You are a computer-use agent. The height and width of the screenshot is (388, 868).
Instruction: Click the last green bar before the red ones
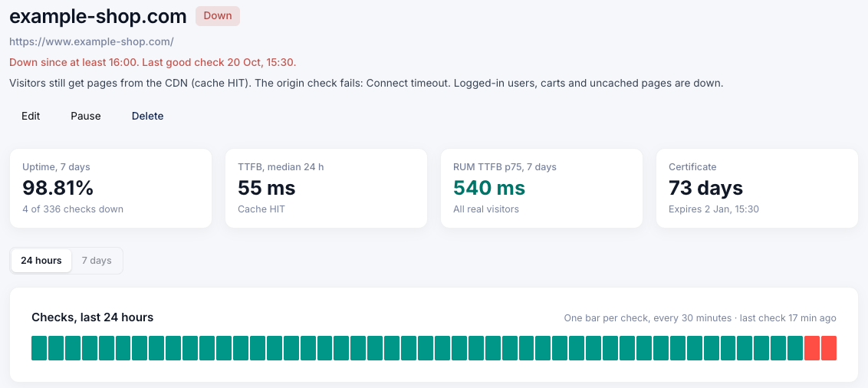[x=795, y=348]
